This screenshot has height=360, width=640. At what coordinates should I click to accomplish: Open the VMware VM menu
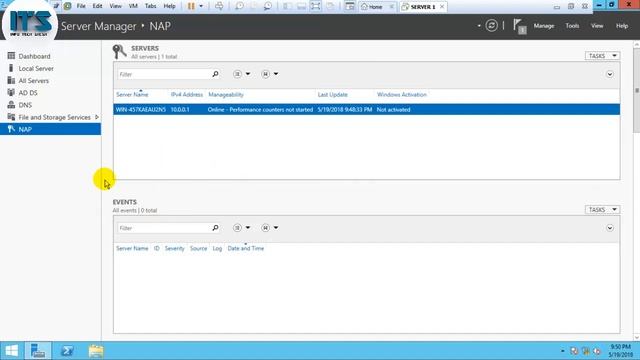tap(133, 6)
